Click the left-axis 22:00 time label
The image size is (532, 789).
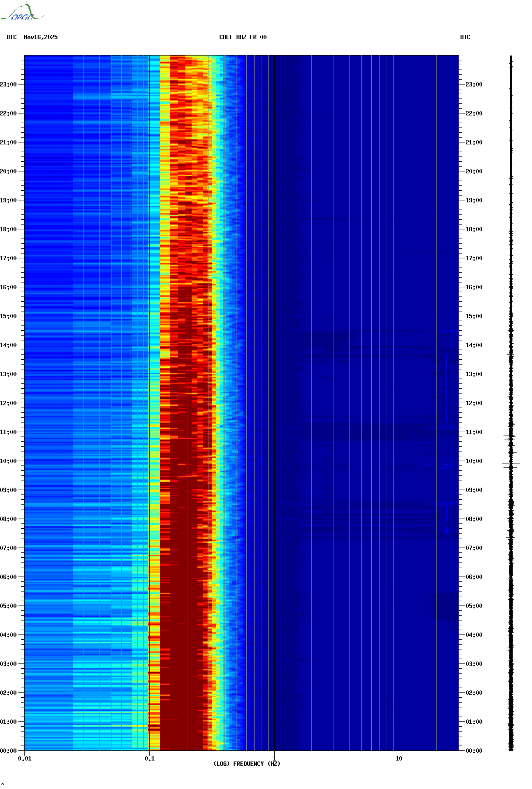point(8,113)
